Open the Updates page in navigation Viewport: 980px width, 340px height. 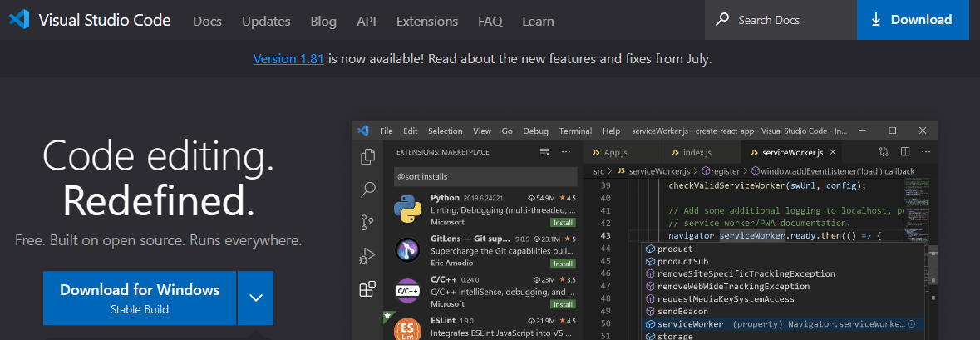coord(266,22)
